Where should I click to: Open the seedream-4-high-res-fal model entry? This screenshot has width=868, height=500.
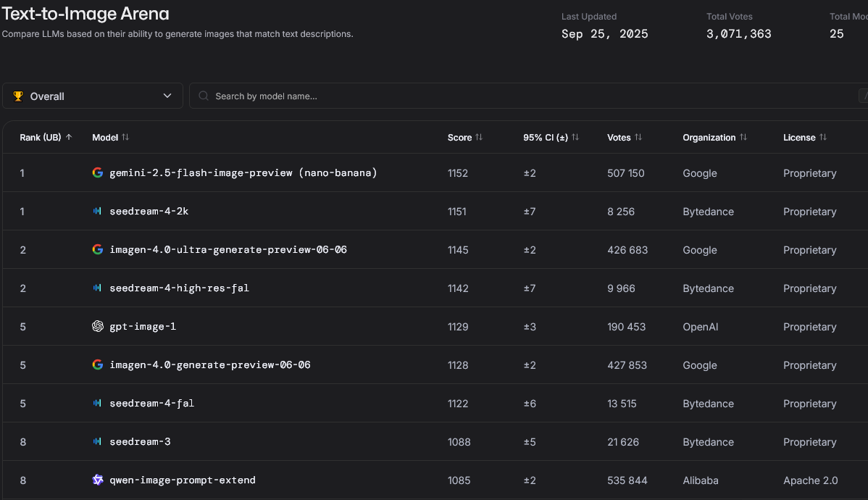pos(179,288)
